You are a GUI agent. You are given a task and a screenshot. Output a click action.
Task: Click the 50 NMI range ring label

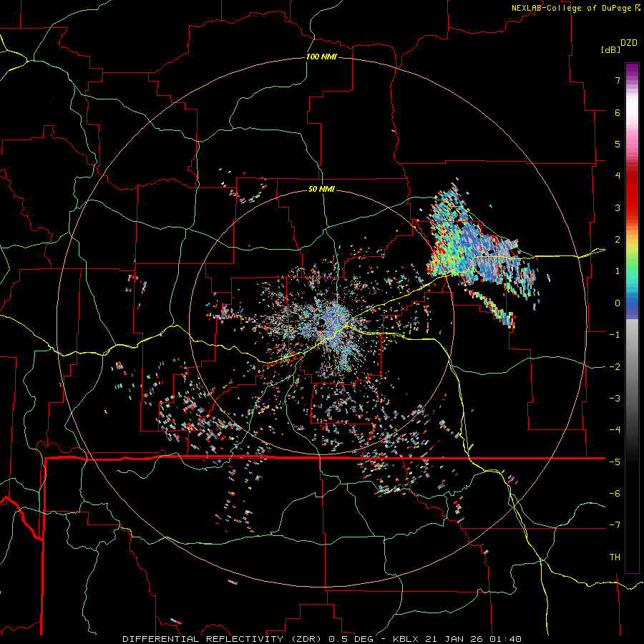pos(321,189)
